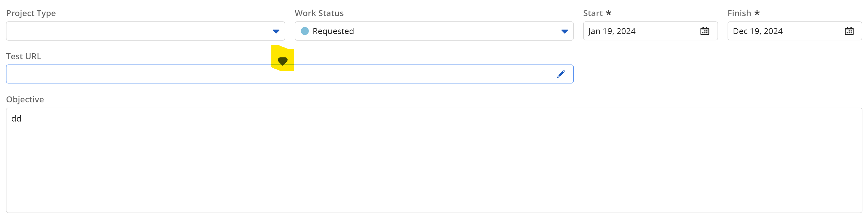Click the required asterisk beside Finish
This screenshot has width=868, height=220.
(757, 13)
